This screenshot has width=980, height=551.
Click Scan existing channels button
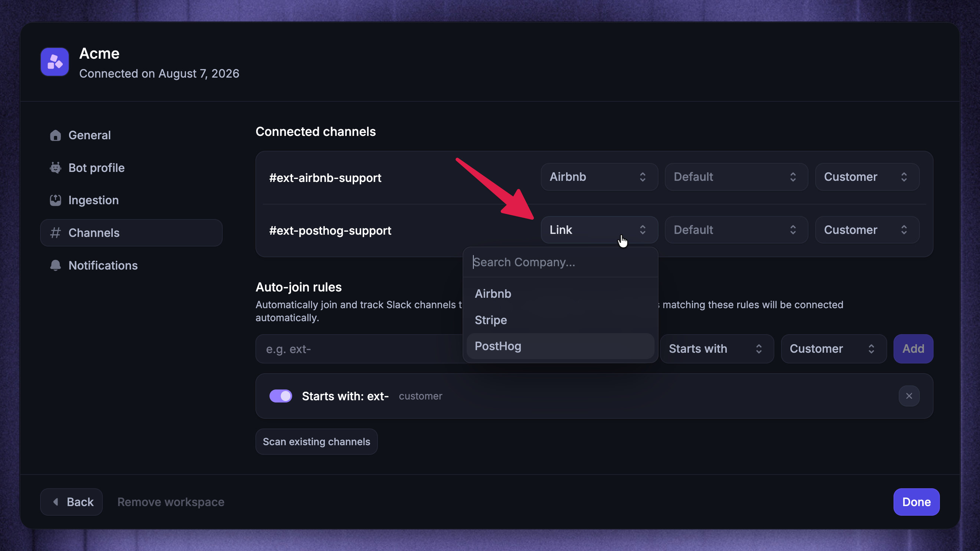[317, 441]
